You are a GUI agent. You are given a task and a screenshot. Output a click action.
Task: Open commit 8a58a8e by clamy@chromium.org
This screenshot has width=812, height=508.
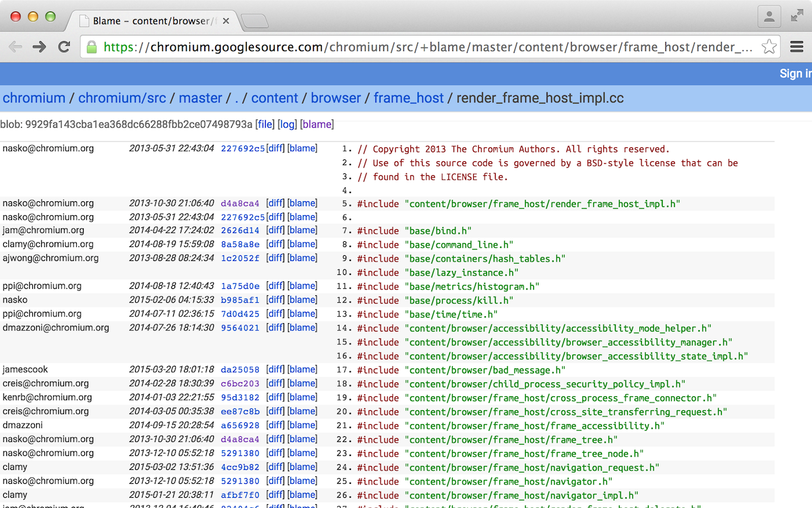240,244
